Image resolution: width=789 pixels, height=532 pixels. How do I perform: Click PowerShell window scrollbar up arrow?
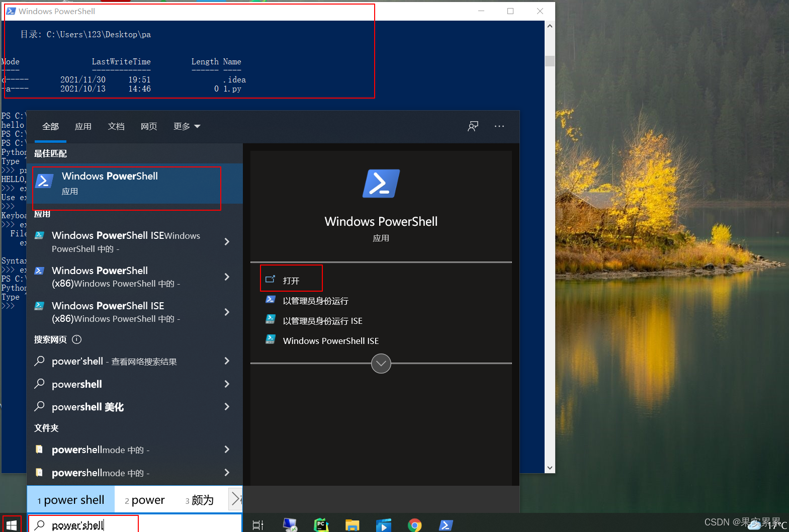click(x=550, y=26)
